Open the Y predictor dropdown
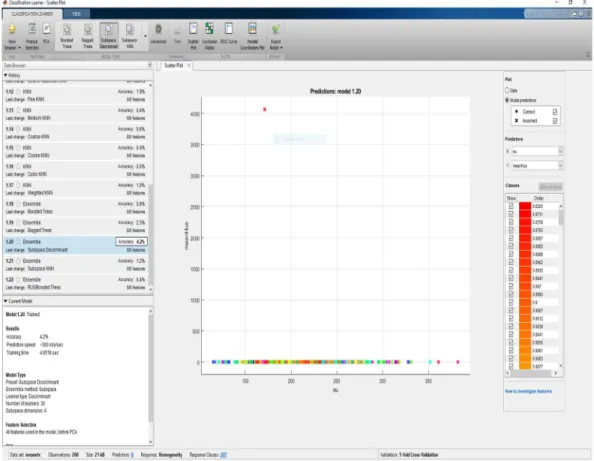 [x=537, y=166]
